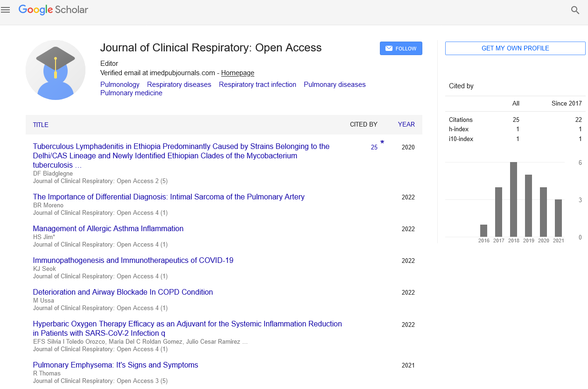
Task: Open the hamburger menu icon
Action: point(6,10)
